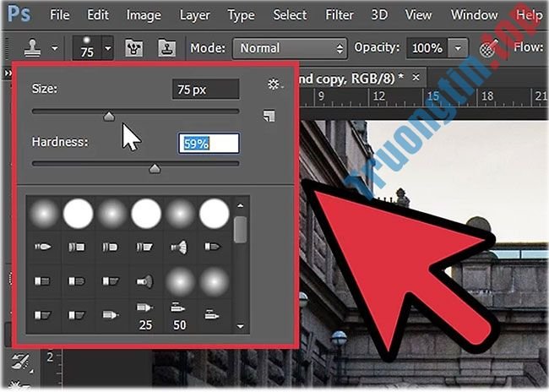Toggle the Clone Source panel icon
This screenshot has width=549, height=392.
pos(166,47)
